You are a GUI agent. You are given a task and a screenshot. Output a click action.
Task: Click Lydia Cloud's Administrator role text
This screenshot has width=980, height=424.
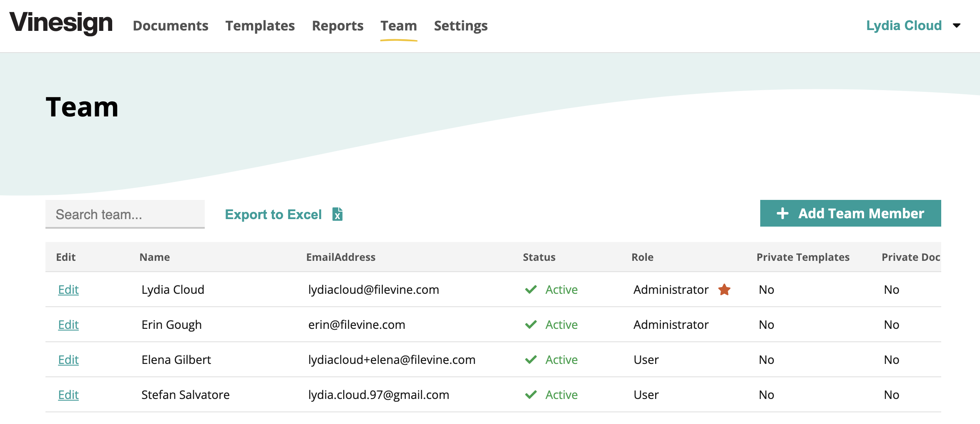pos(671,290)
